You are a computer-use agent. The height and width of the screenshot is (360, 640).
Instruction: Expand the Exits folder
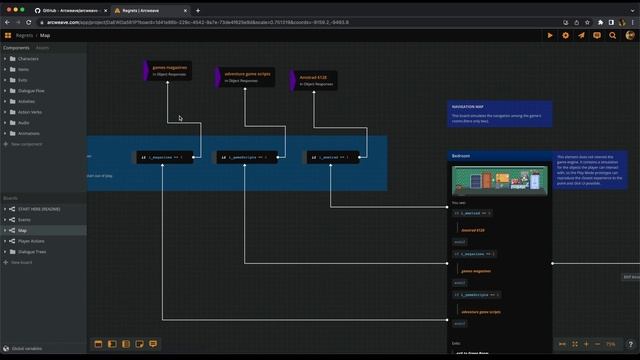click(5, 80)
